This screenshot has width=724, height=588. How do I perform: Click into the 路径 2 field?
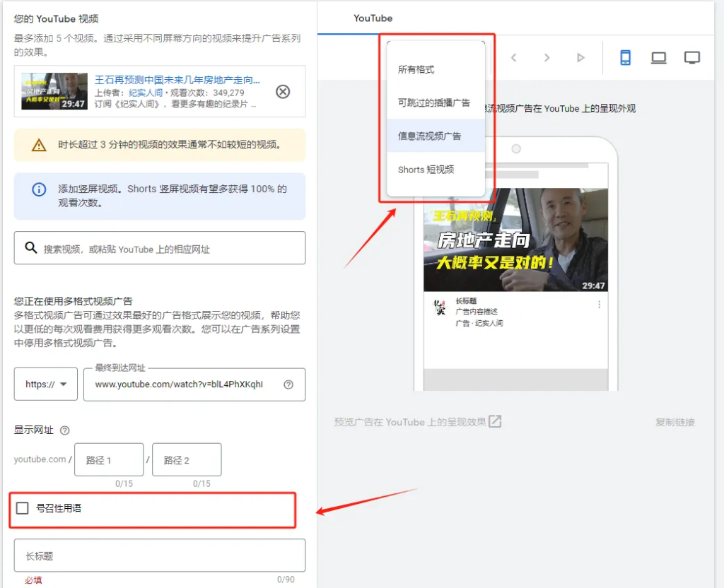187,459
